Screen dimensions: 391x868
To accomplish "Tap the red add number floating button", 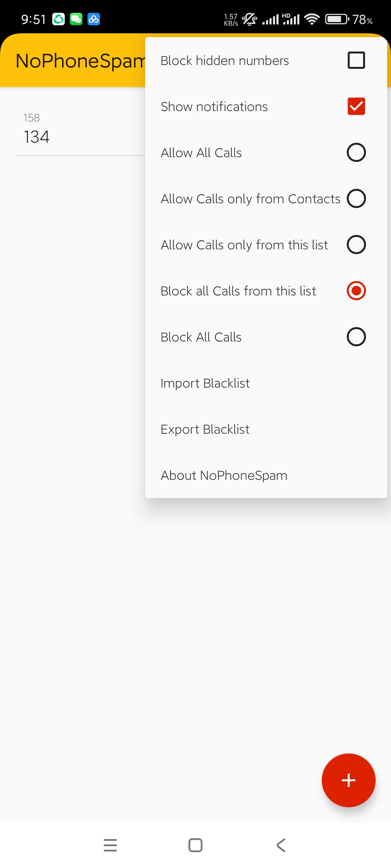I will 348,780.
